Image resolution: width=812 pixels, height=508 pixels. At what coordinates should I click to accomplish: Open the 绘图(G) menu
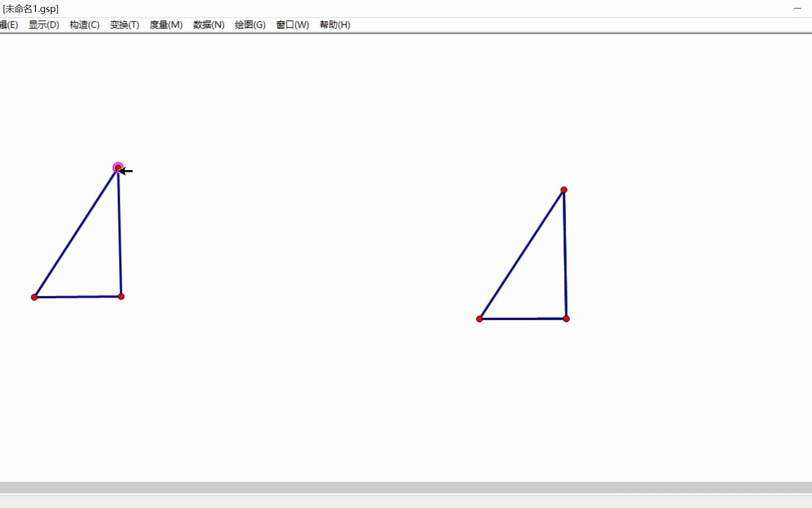pyautogui.click(x=249, y=24)
